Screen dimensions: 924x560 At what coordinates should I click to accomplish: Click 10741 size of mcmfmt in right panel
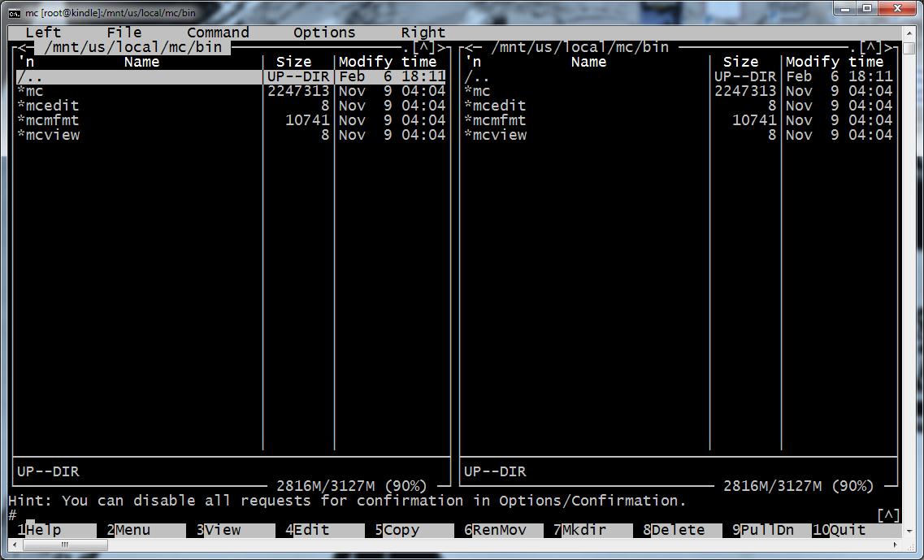pyautogui.click(x=754, y=120)
